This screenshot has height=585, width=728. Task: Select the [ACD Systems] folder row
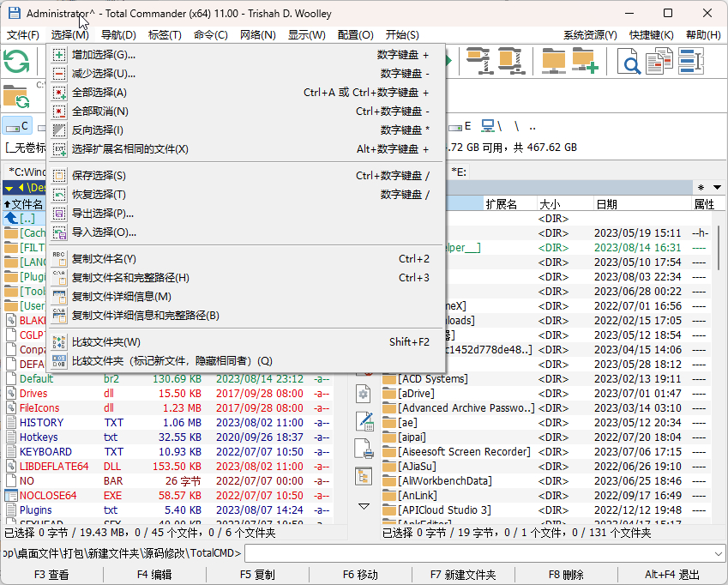546,379
